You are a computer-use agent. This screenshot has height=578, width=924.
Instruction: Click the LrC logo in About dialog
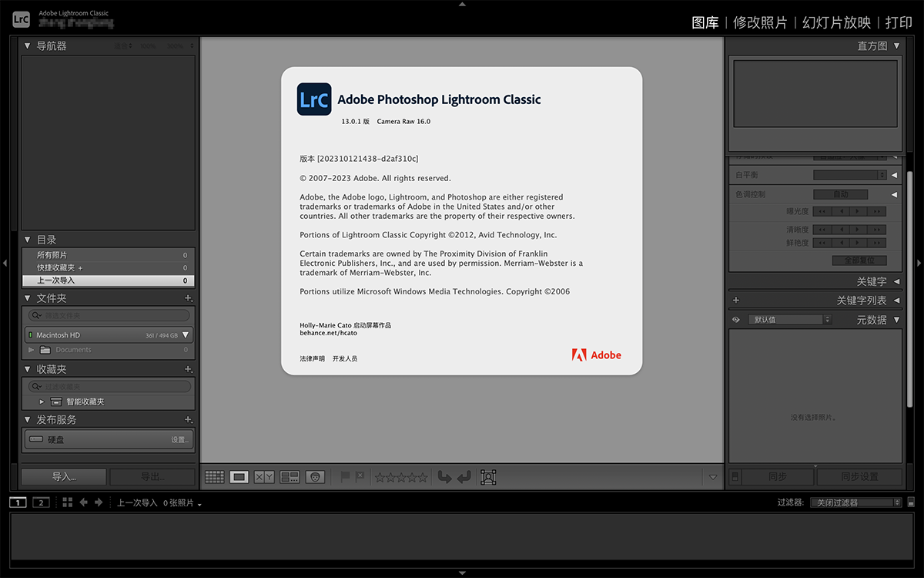pyautogui.click(x=314, y=99)
